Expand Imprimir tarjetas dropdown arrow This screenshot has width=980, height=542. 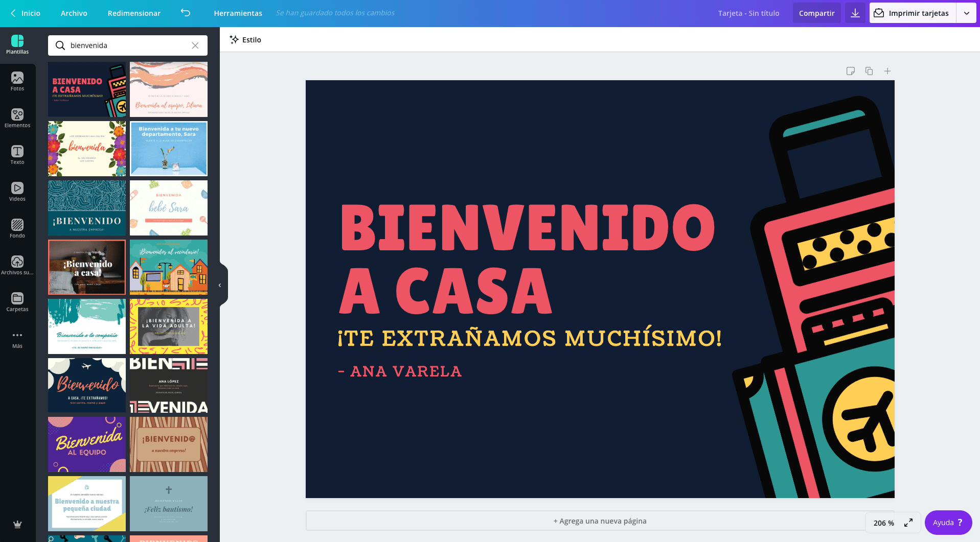click(967, 13)
